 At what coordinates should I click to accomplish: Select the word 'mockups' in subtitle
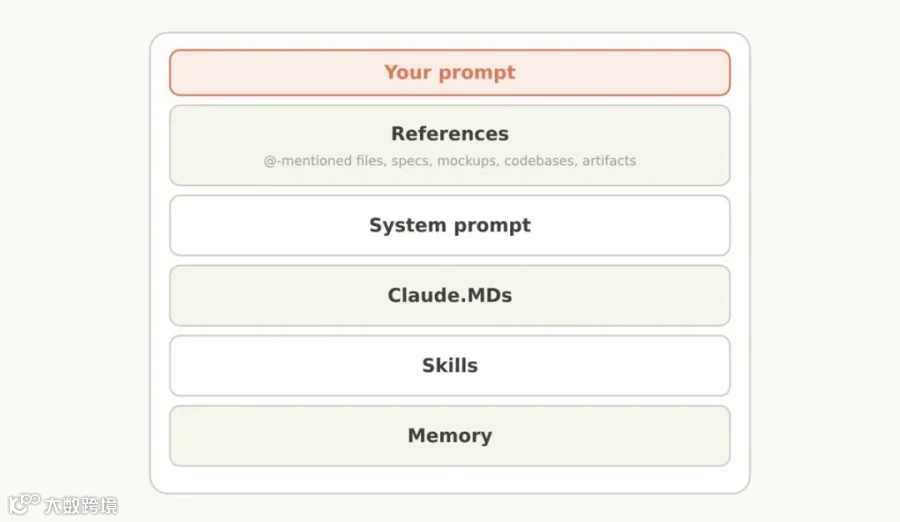coord(467,161)
